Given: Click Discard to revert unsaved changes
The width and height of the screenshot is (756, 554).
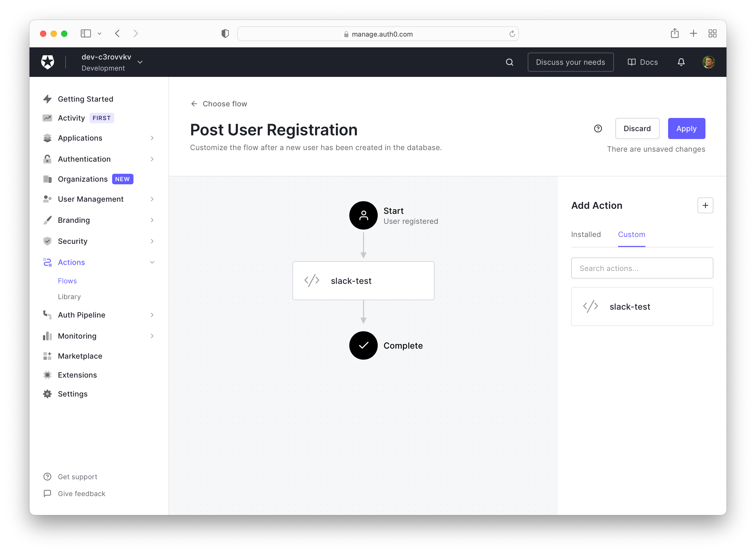Looking at the screenshot, I should [x=637, y=128].
